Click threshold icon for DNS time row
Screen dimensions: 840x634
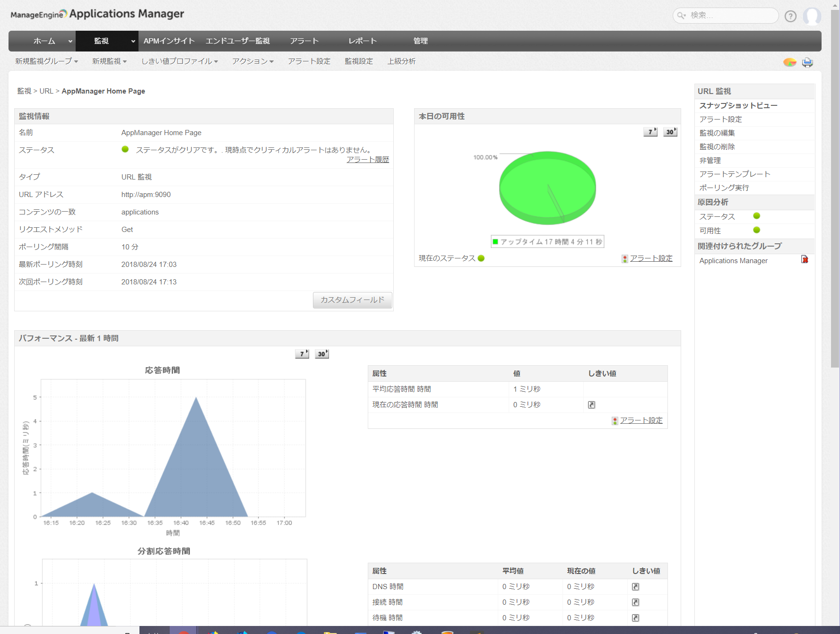[x=635, y=586]
